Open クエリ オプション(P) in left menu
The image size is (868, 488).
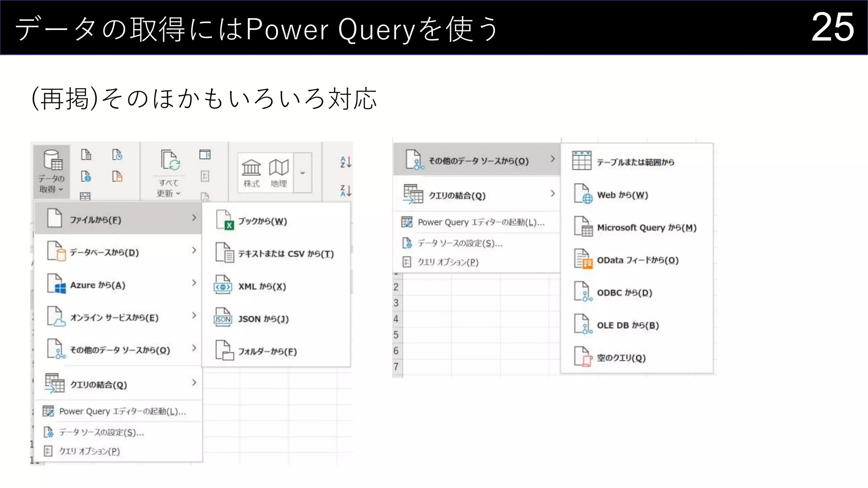[x=118, y=451]
